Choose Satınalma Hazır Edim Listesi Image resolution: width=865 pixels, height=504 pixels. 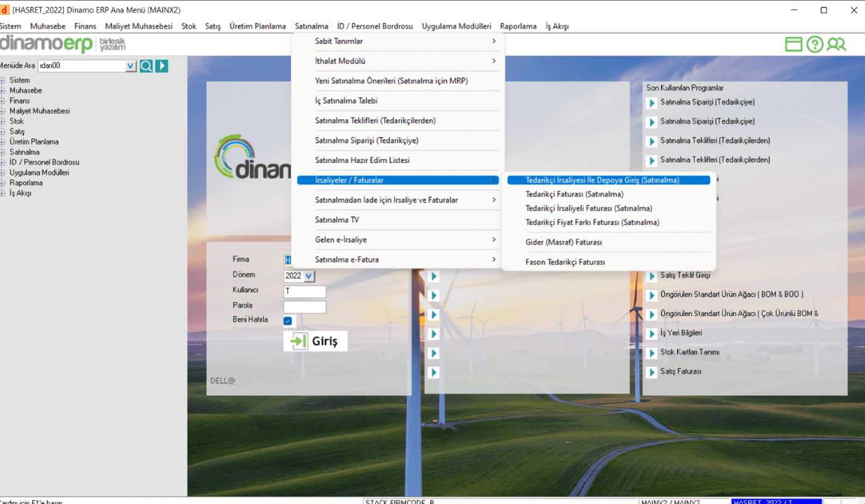tap(398, 160)
